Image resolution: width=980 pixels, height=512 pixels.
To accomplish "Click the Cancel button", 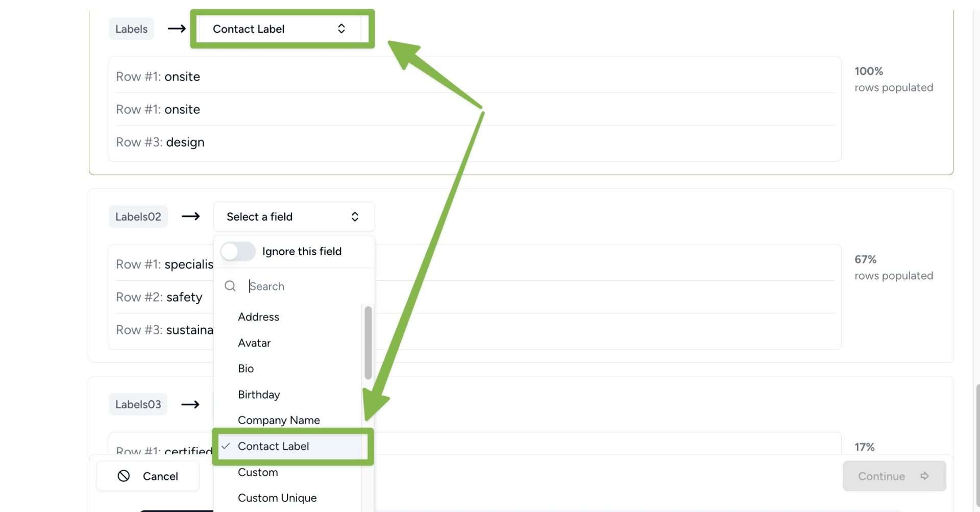I will pos(148,476).
